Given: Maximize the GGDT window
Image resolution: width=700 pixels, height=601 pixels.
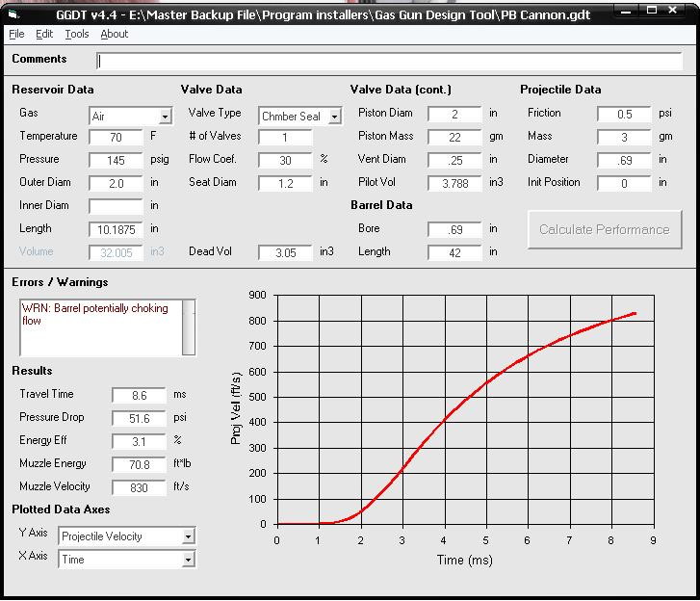Looking at the screenshot, I should tap(654, 10).
